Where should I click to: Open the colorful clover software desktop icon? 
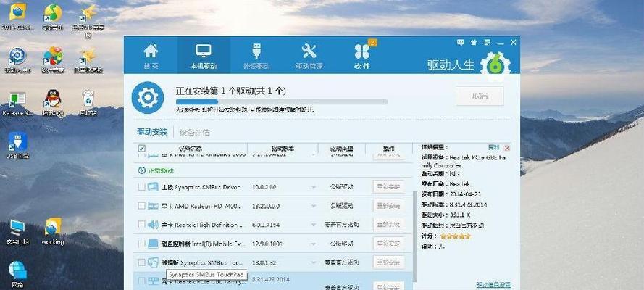pyautogui.click(x=53, y=60)
